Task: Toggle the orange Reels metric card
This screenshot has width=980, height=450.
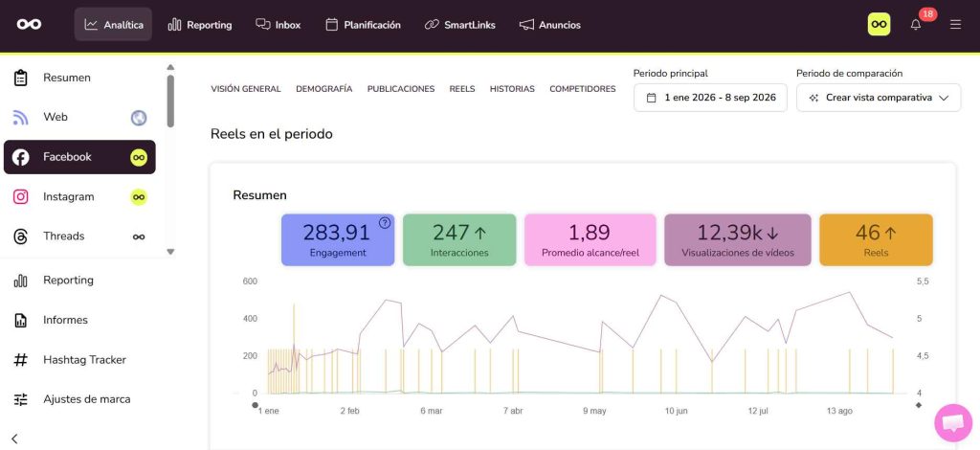Action: [876, 240]
